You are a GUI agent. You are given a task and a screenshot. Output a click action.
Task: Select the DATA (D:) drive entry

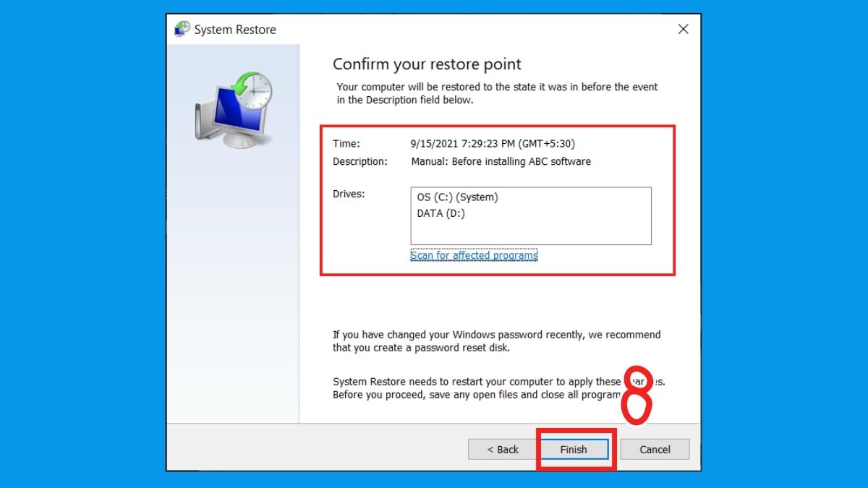pos(442,213)
